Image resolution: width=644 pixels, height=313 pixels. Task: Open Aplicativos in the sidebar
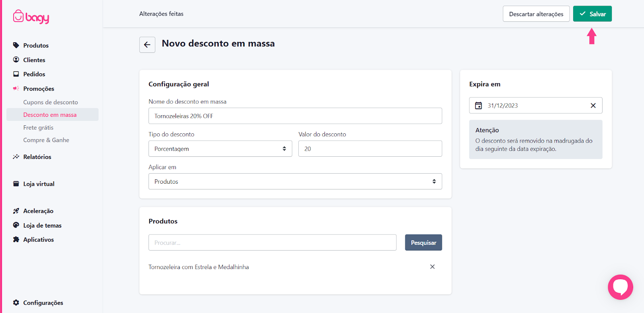coord(39,240)
